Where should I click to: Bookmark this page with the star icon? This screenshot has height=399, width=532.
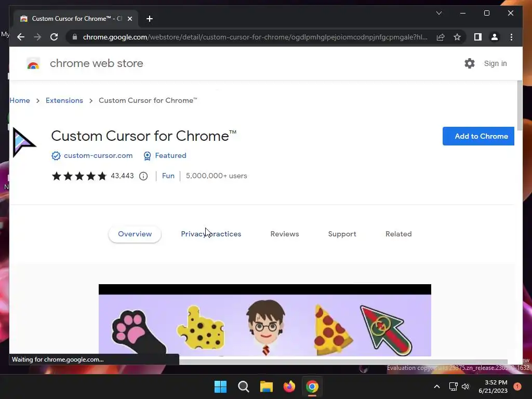457,37
